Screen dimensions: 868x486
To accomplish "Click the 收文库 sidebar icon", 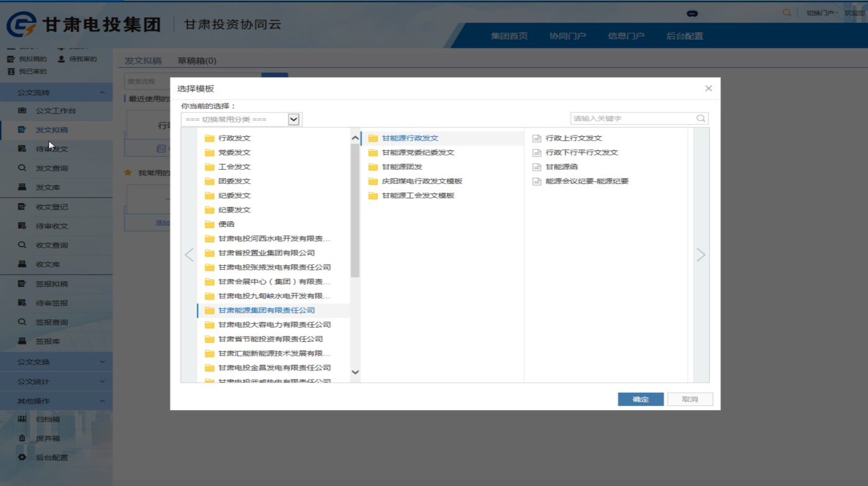I will pyautogui.click(x=22, y=264).
